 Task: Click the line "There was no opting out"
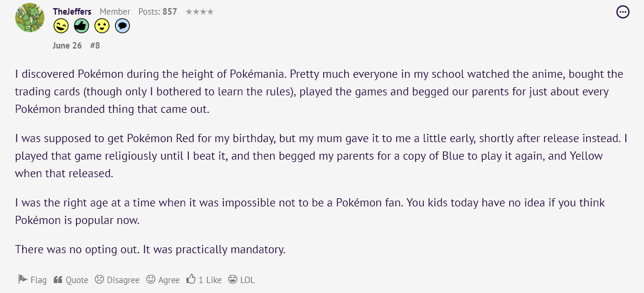(x=150, y=250)
